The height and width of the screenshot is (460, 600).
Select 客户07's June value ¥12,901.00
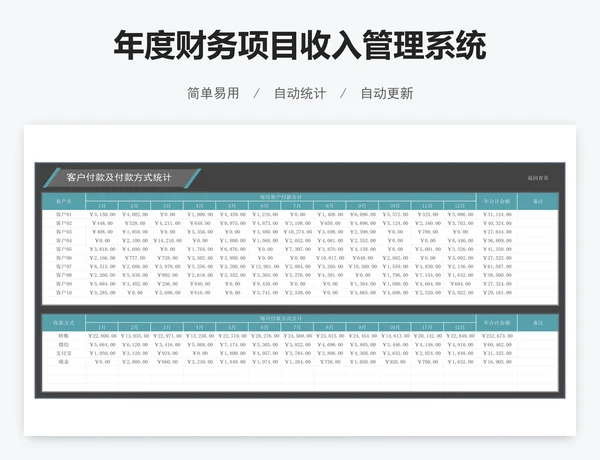265,266
